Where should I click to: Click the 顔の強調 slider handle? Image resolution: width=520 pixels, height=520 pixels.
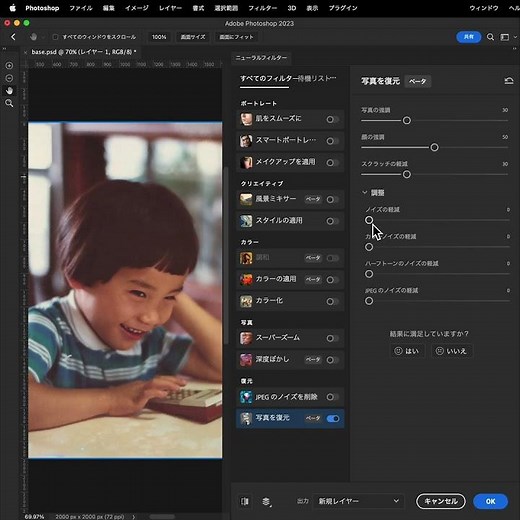(434, 147)
